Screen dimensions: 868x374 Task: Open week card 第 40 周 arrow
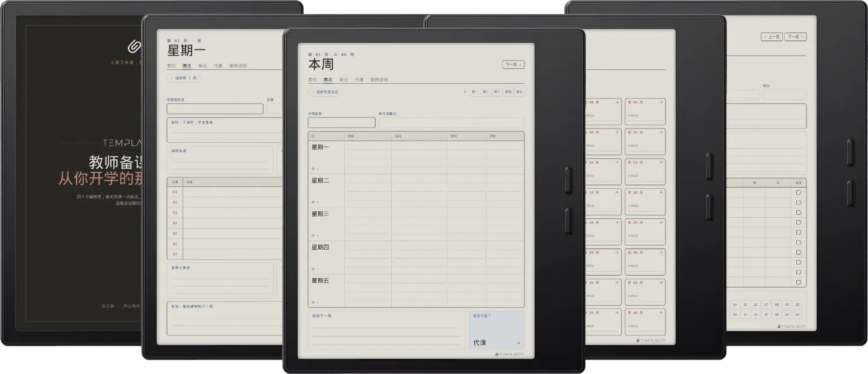click(661, 312)
